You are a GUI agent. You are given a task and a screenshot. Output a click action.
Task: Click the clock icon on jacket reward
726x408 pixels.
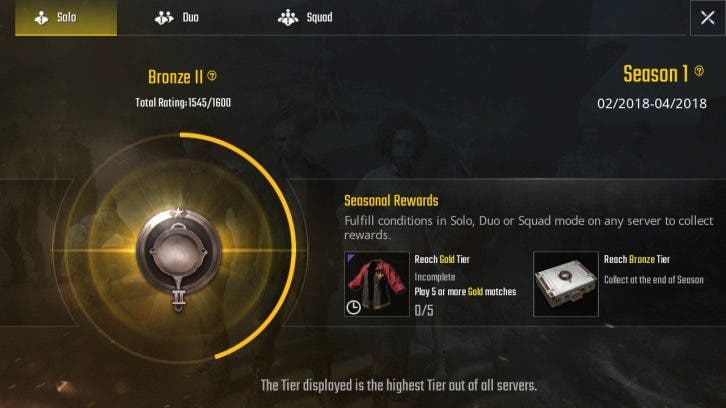point(354,307)
